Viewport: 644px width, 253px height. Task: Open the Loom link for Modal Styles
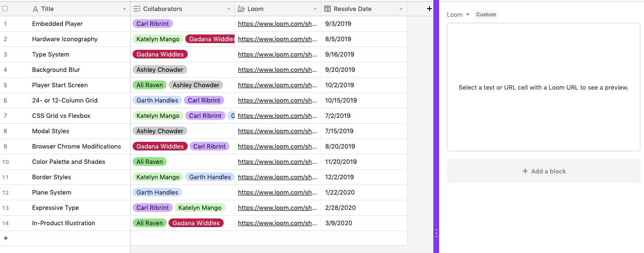[x=277, y=131]
